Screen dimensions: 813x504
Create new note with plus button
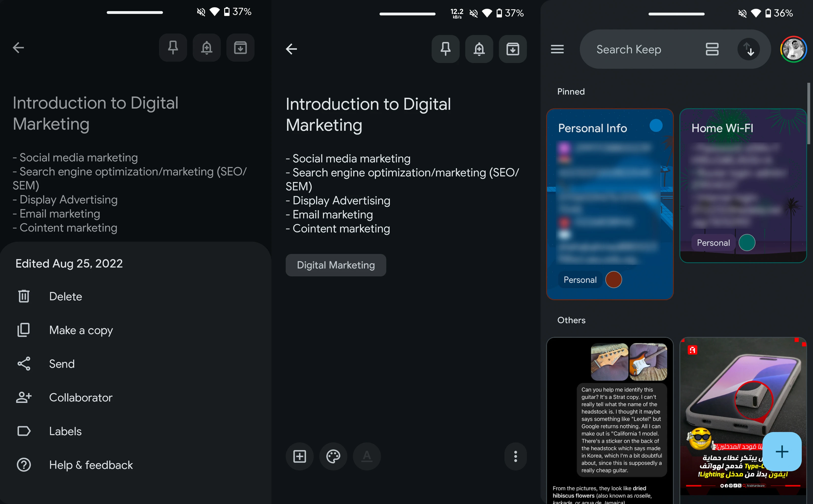pos(782,452)
